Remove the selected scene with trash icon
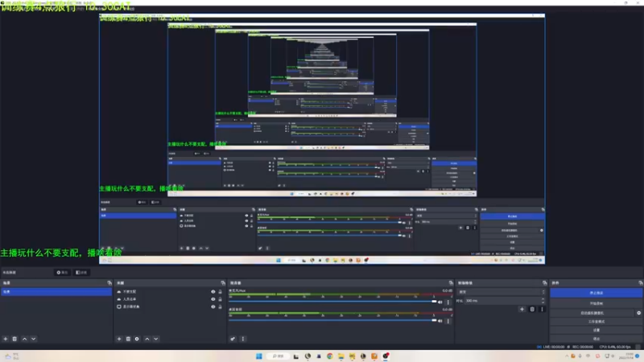Image resolution: width=644 pixels, height=362 pixels. click(14, 339)
